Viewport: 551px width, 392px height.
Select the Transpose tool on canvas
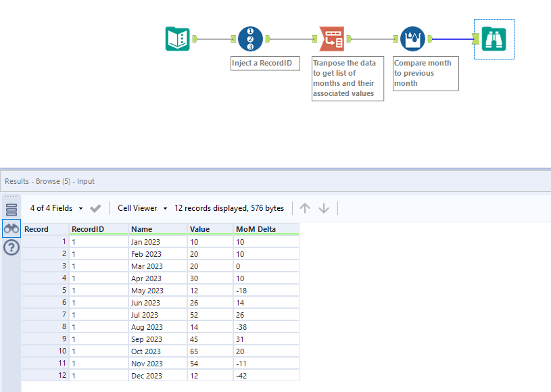point(332,39)
